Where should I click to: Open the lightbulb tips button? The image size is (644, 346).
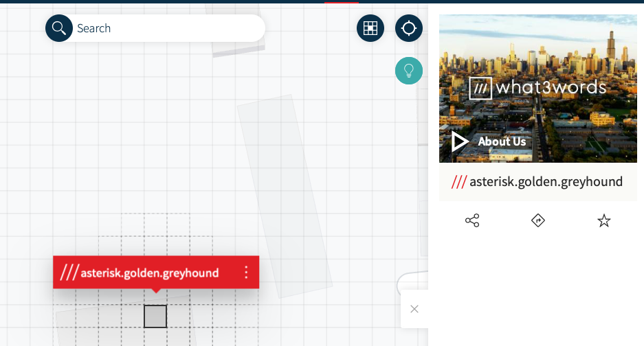(409, 71)
